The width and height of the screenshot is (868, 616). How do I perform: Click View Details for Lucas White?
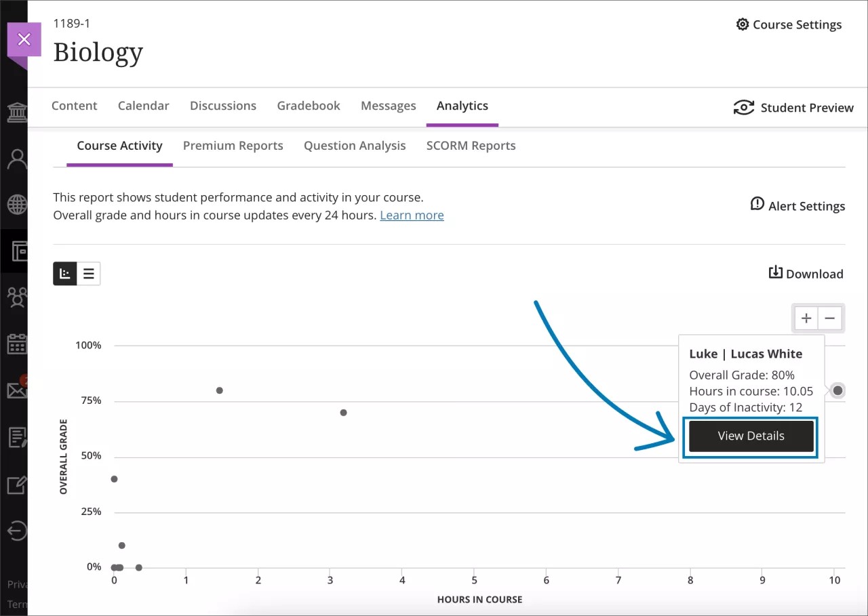750,436
